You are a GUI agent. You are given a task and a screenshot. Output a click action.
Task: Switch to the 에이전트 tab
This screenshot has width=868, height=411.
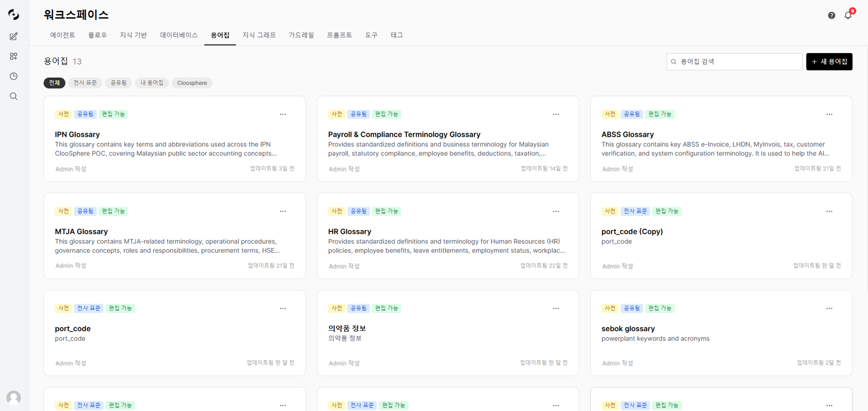(62, 35)
